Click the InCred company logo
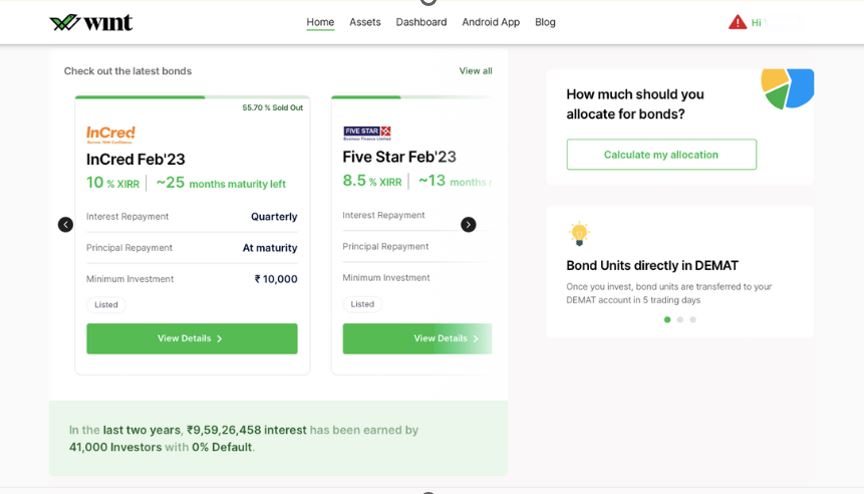This screenshot has height=494, width=864. point(111,134)
